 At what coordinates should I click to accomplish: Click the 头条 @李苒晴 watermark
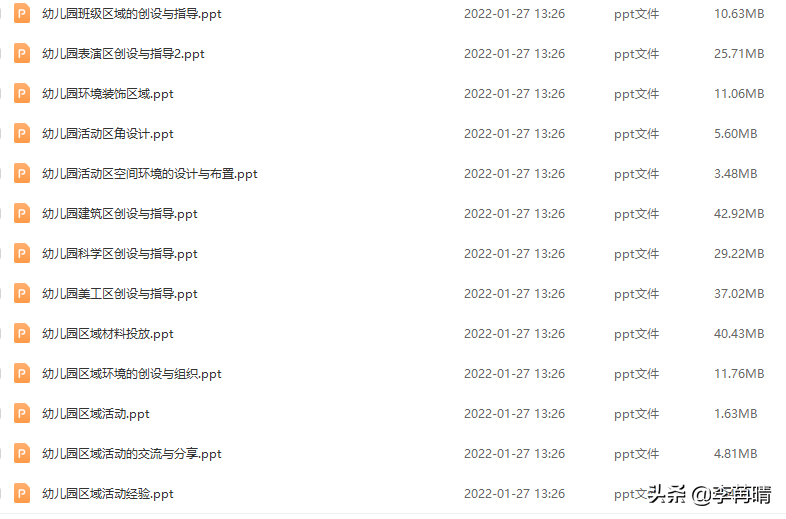point(709,494)
